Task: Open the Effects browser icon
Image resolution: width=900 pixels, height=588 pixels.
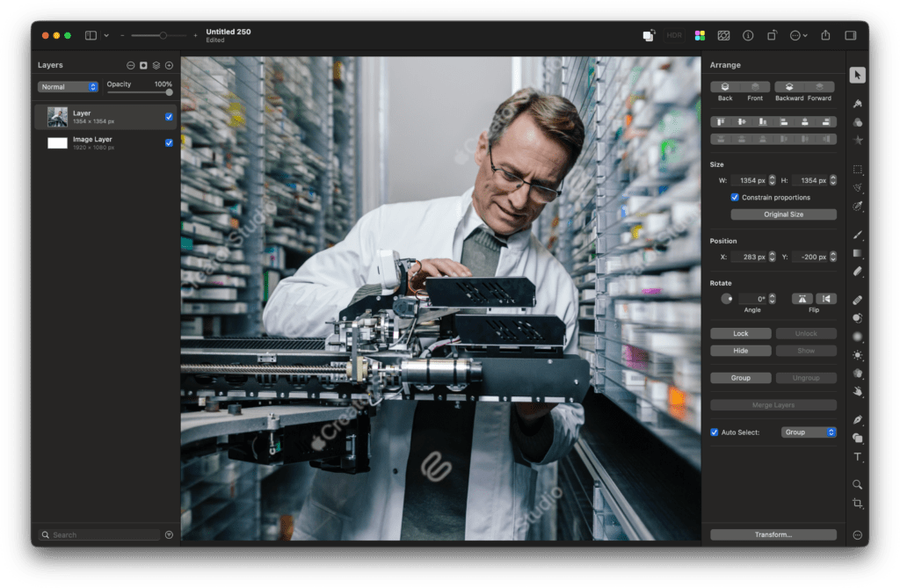Action: (x=723, y=35)
